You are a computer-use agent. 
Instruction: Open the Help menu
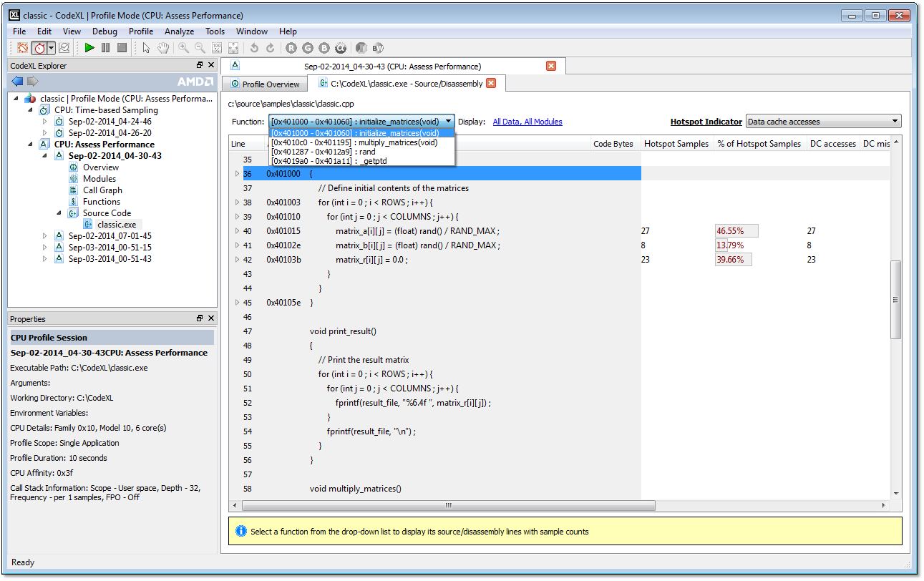[x=288, y=31]
